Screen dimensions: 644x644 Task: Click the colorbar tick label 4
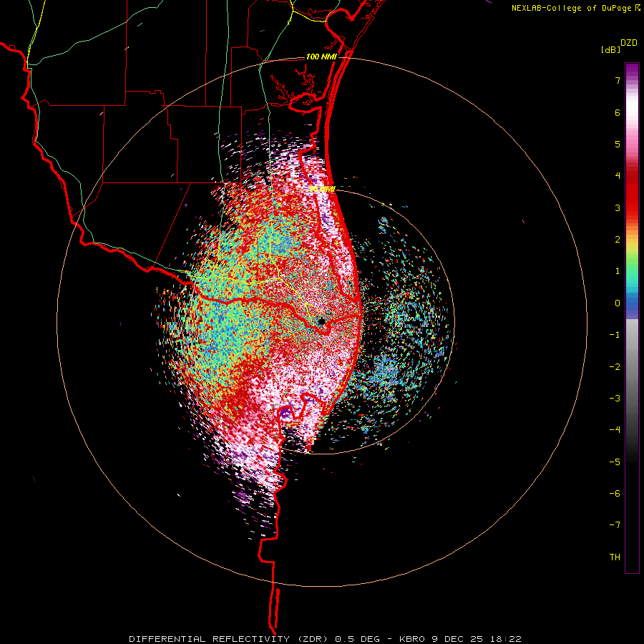[x=618, y=176]
